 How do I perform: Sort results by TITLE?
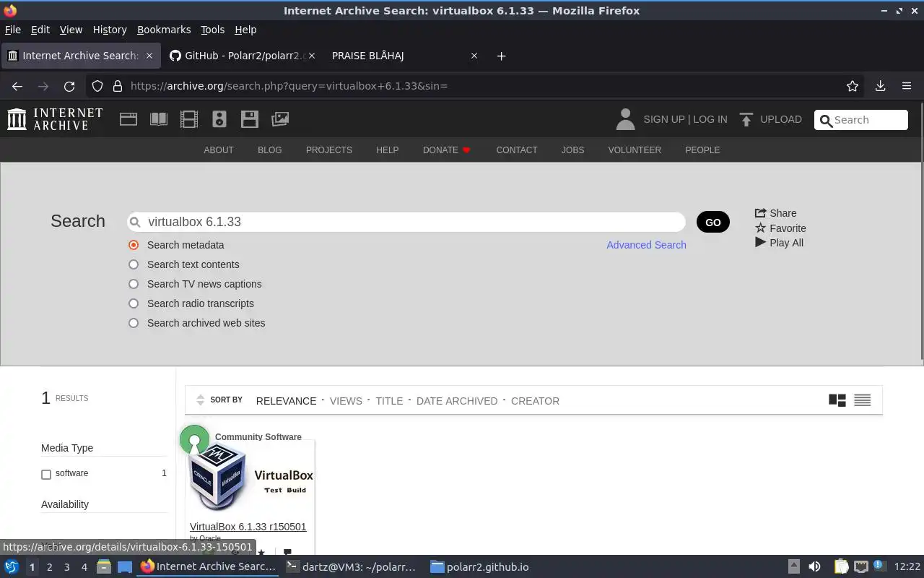pyautogui.click(x=389, y=401)
